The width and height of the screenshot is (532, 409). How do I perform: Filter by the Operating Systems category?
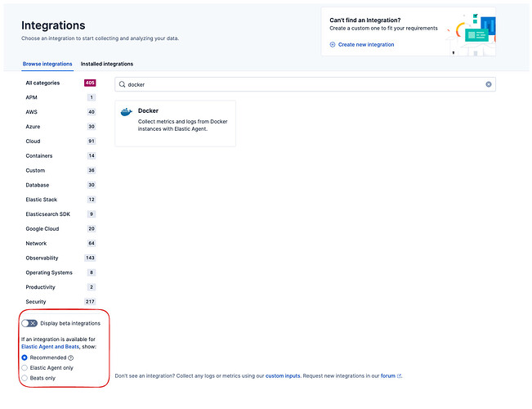60,272
